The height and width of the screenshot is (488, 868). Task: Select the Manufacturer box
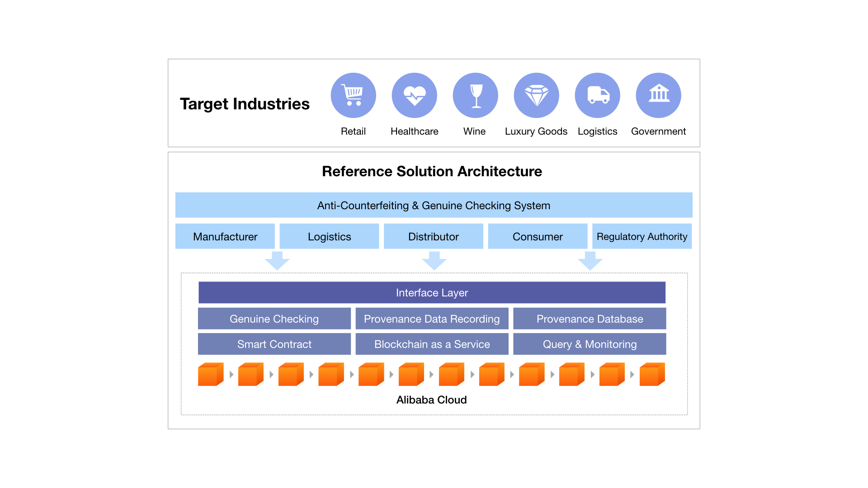tap(225, 236)
